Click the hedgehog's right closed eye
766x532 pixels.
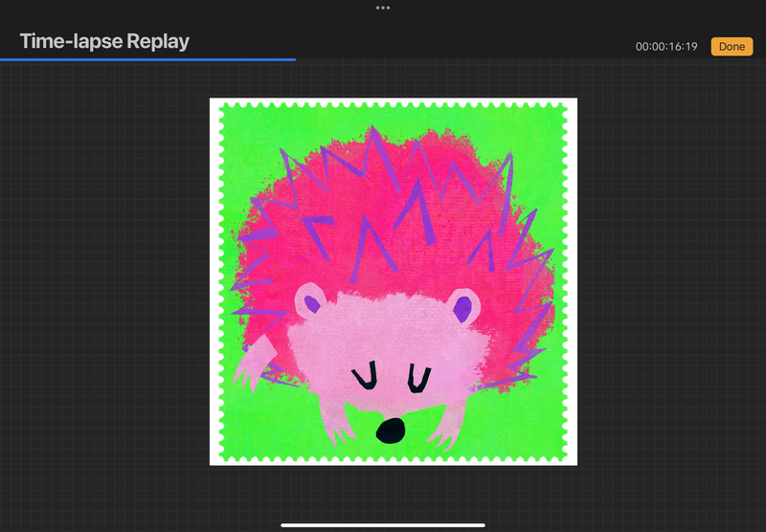pyautogui.click(x=416, y=377)
